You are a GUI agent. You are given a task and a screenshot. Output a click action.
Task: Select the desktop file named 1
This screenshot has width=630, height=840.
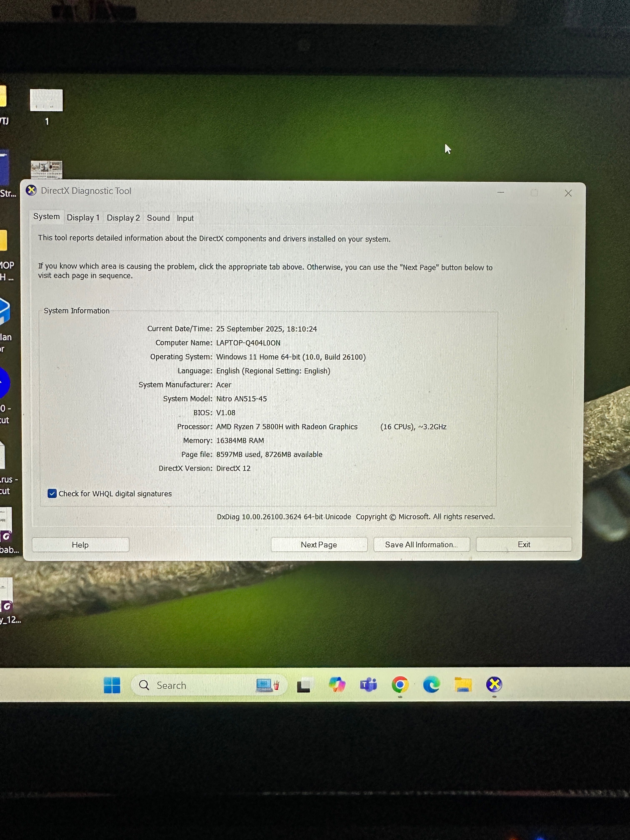[x=46, y=107]
